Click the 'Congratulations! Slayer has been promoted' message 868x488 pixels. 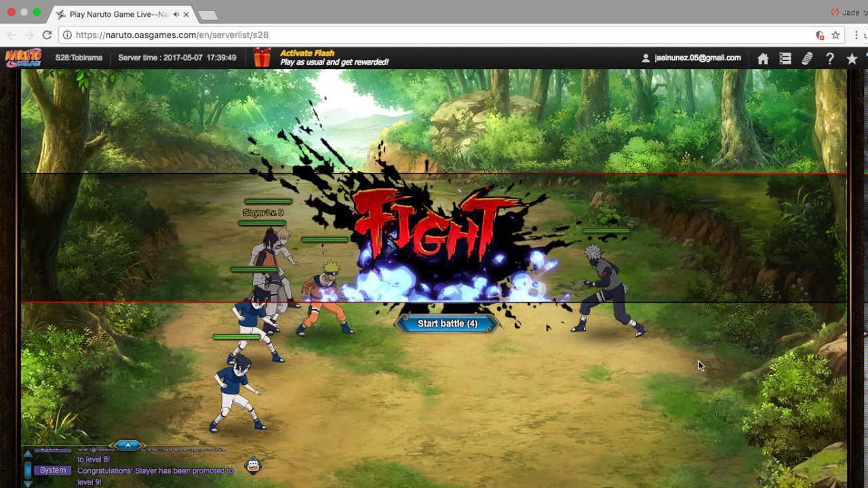(x=155, y=476)
